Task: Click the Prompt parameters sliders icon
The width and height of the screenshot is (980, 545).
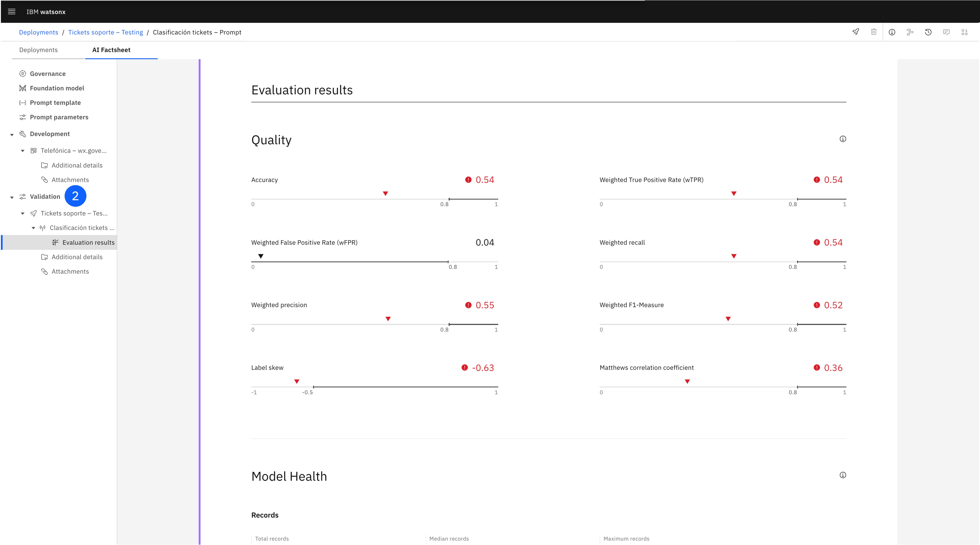Action: pos(22,117)
